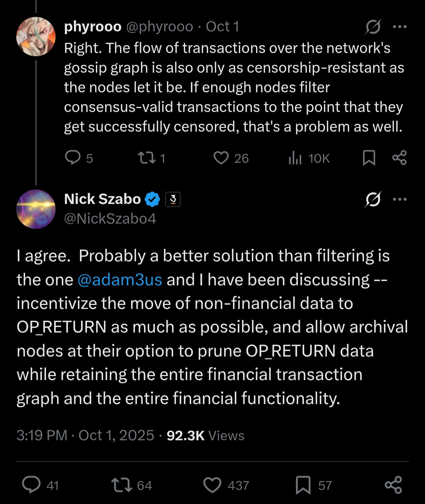425x504 pixels.
Task: Open the @adam3us mention link
Action: point(120,280)
